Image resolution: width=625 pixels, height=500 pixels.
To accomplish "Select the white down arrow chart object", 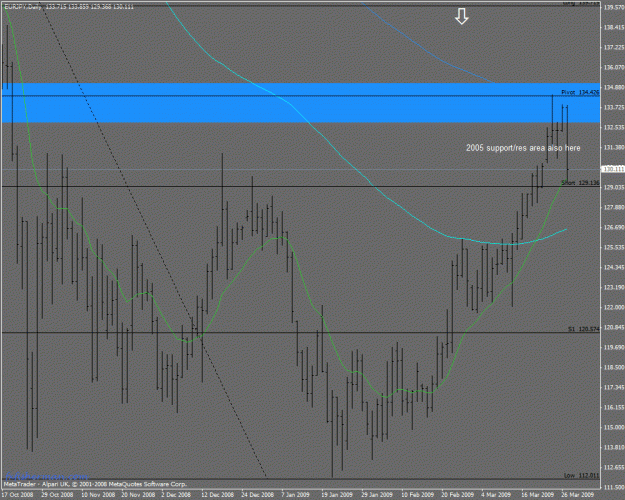I will 461,16.
